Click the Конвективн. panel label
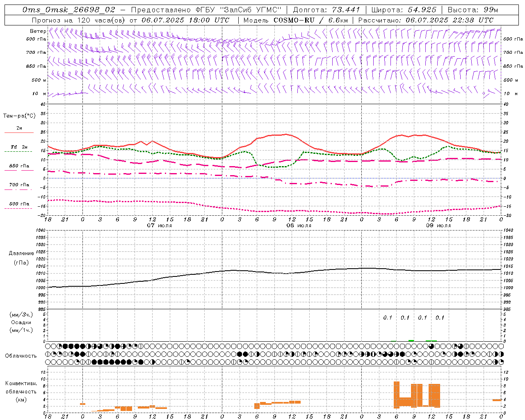525x420 pixels. [21, 383]
